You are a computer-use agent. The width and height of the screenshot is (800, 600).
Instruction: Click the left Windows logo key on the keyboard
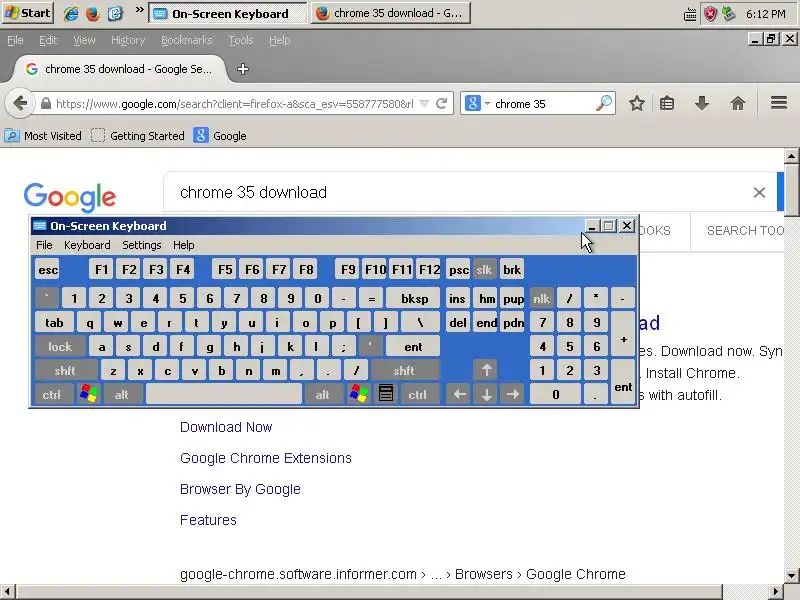88,394
